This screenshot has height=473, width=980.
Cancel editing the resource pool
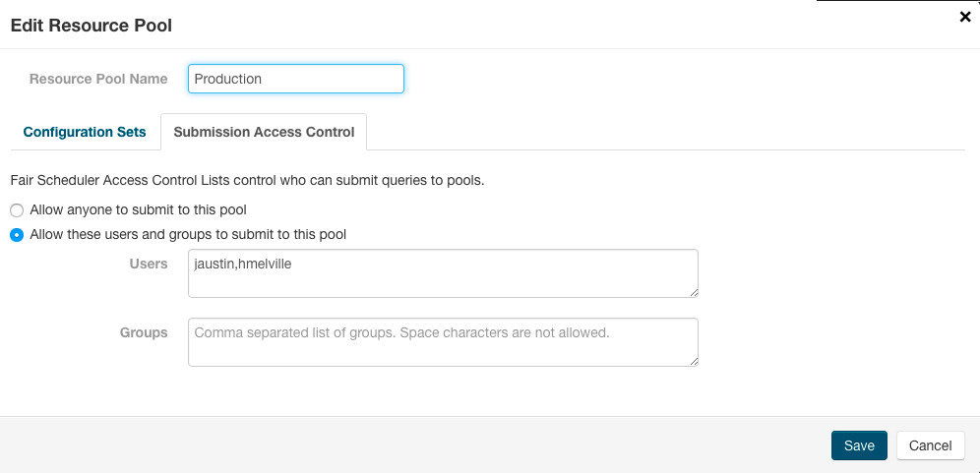[930, 445]
